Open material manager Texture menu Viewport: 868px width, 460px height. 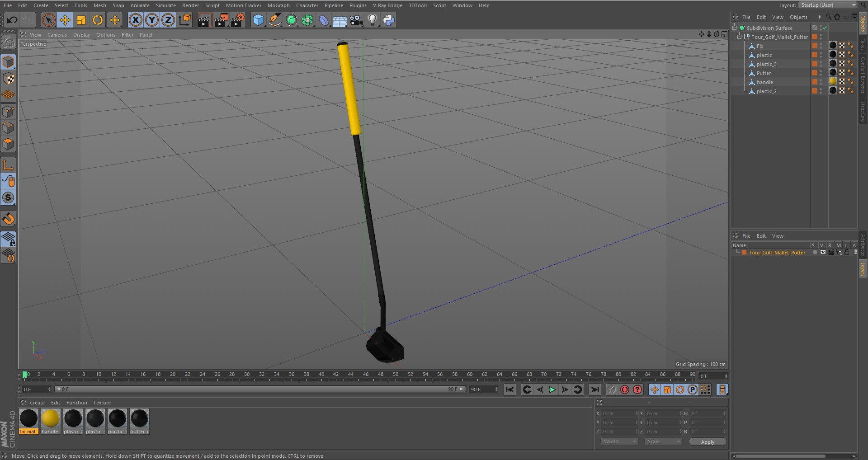102,403
